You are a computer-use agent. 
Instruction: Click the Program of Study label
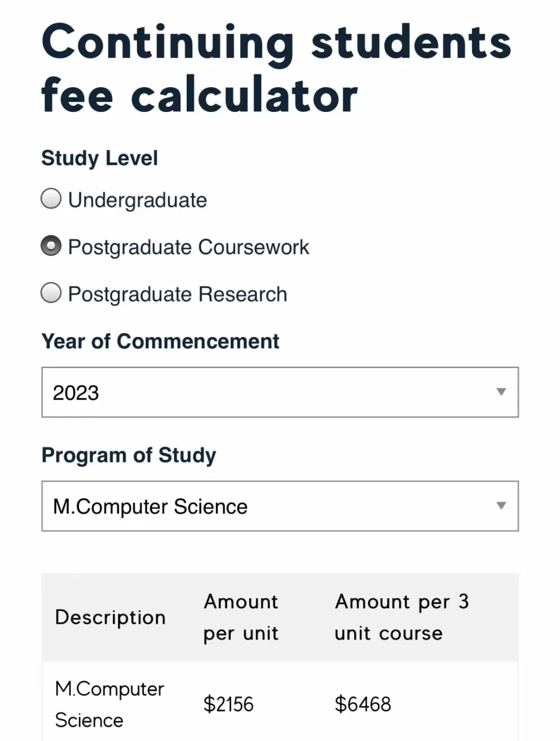[129, 455]
